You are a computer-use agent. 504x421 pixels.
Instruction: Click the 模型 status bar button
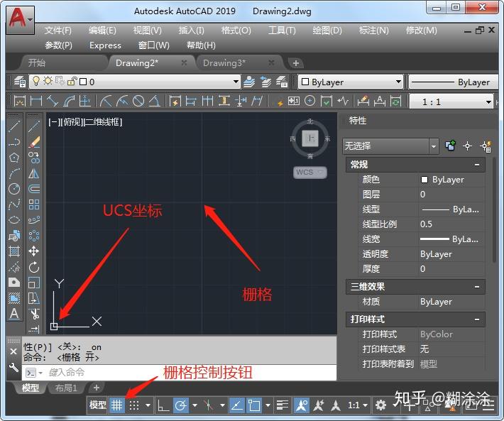[98, 405]
